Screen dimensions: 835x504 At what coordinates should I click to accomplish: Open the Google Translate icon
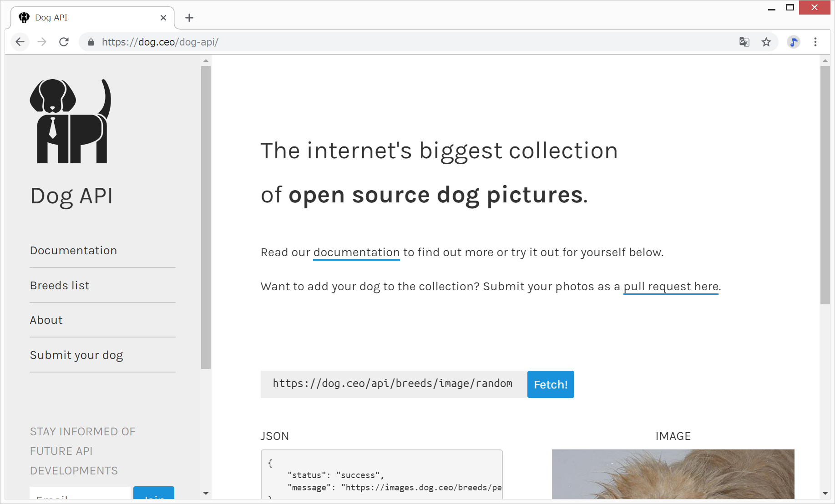pos(744,42)
